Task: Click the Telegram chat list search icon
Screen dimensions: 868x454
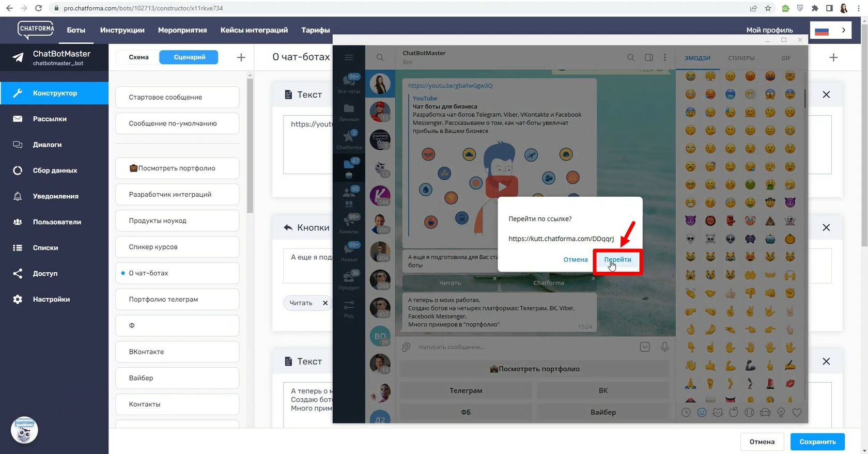Action: click(x=380, y=57)
